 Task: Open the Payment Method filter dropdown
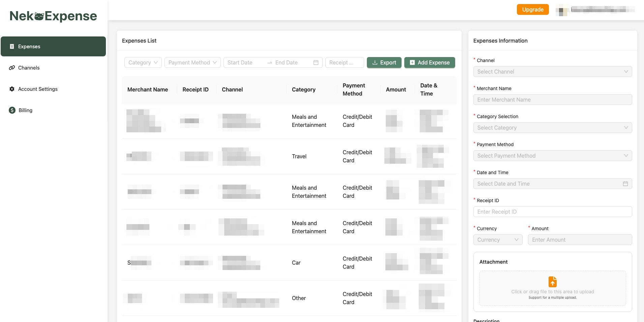193,62
